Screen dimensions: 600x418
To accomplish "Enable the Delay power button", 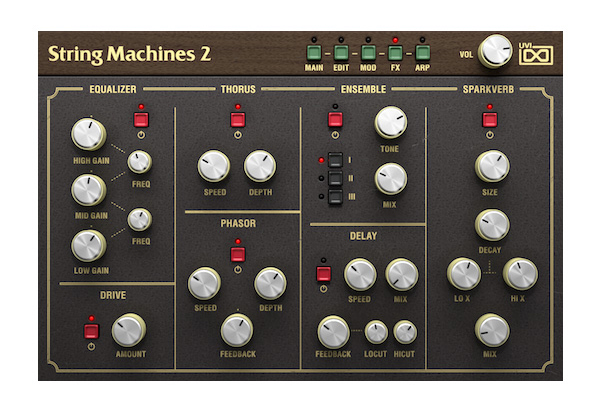I will tap(323, 274).
